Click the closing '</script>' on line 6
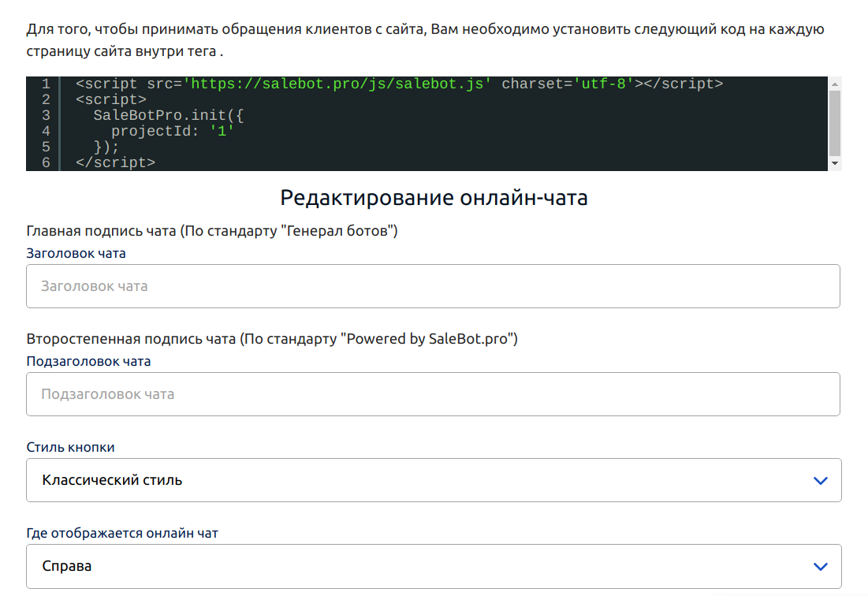 [115, 162]
